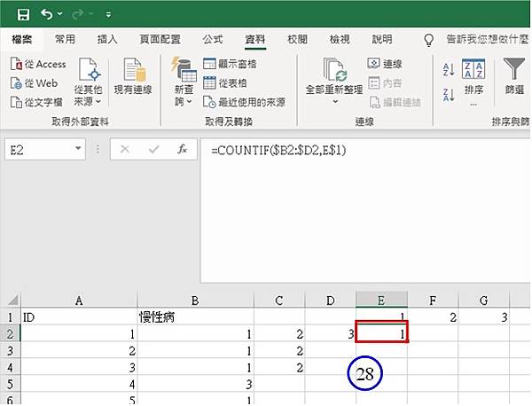Screen dimensions: 532x406
Task: Click the lightbulb Tell Me icon
Action: [x=429, y=40]
